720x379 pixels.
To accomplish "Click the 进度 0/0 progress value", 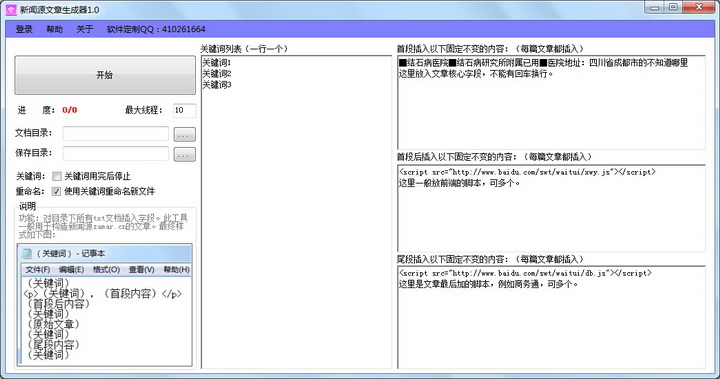I will click(x=70, y=110).
